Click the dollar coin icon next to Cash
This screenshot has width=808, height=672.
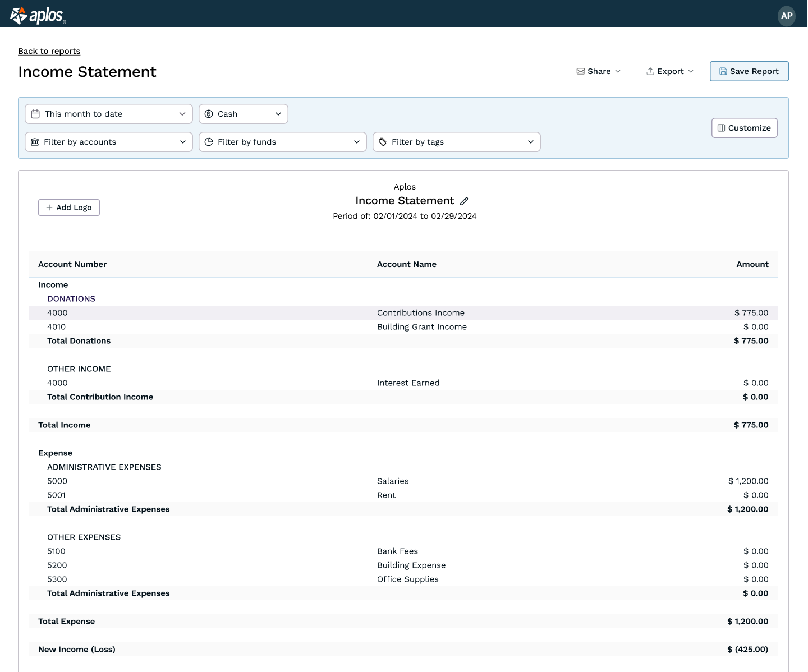click(209, 114)
